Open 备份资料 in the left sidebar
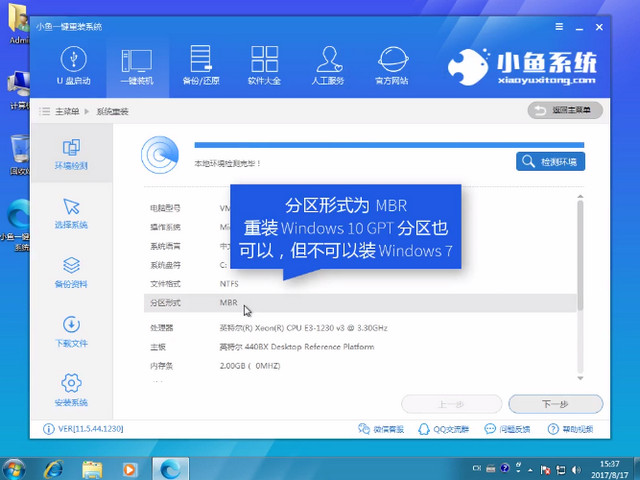 71,272
